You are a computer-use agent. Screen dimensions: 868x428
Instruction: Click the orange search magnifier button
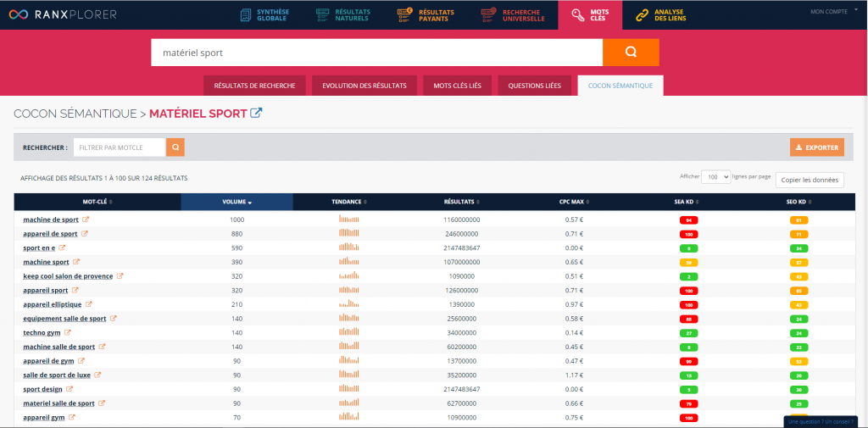click(x=631, y=53)
